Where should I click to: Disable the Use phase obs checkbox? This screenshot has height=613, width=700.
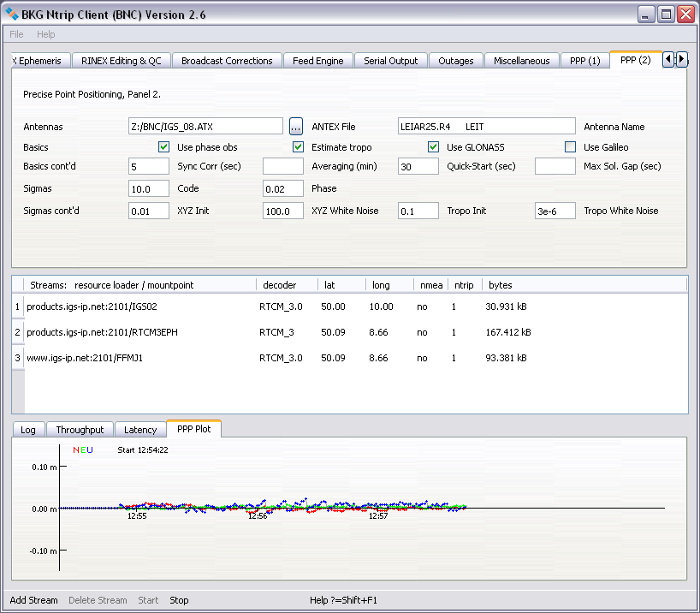pyautogui.click(x=164, y=147)
